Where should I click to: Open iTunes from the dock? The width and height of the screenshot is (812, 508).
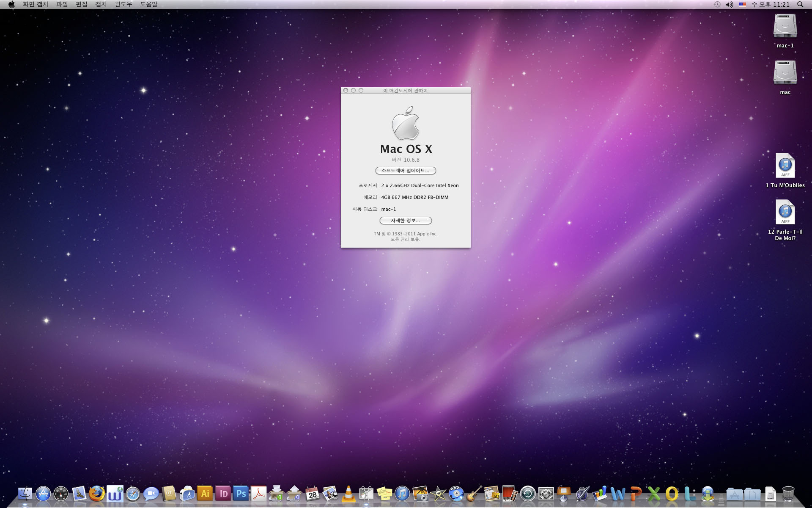pyautogui.click(x=402, y=494)
